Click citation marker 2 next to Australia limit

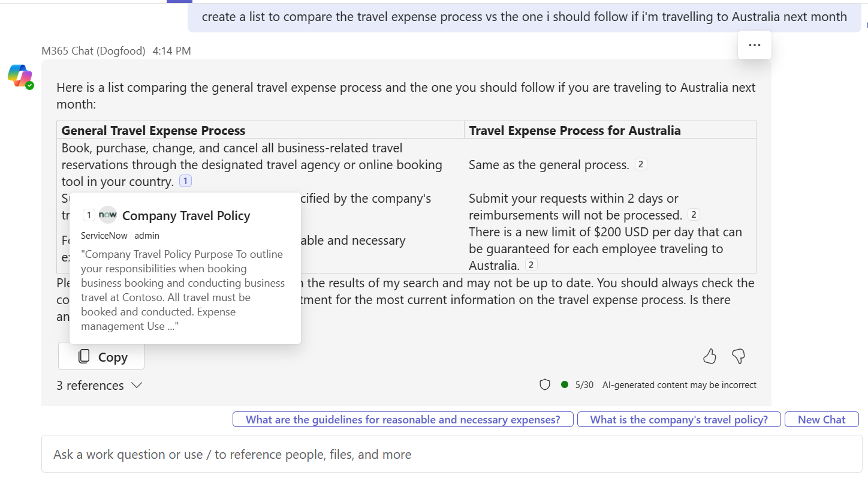[531, 264]
